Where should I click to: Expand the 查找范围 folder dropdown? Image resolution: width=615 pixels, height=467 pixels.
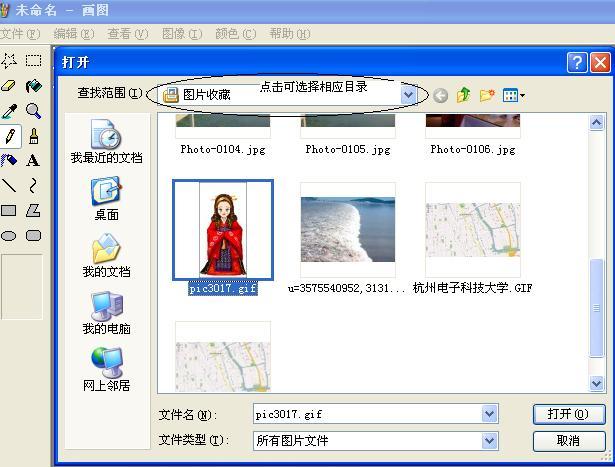click(x=408, y=95)
